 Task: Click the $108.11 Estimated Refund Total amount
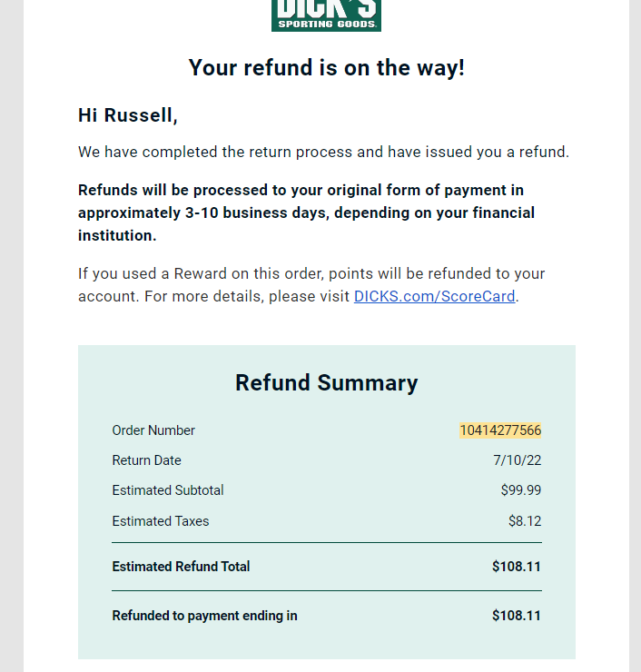click(x=517, y=567)
